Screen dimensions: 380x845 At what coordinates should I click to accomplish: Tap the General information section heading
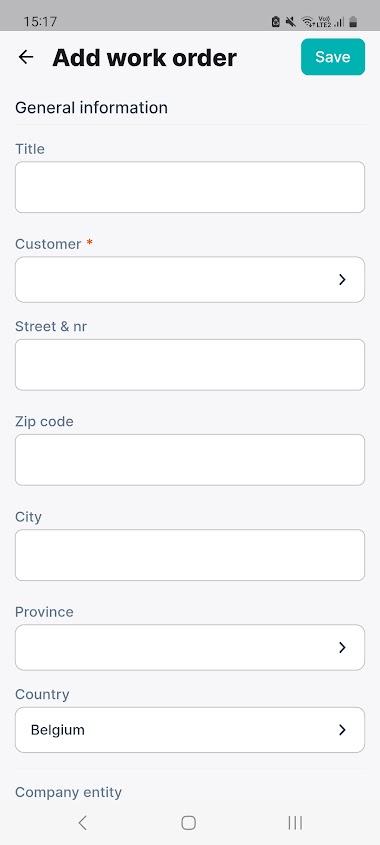coord(91,108)
